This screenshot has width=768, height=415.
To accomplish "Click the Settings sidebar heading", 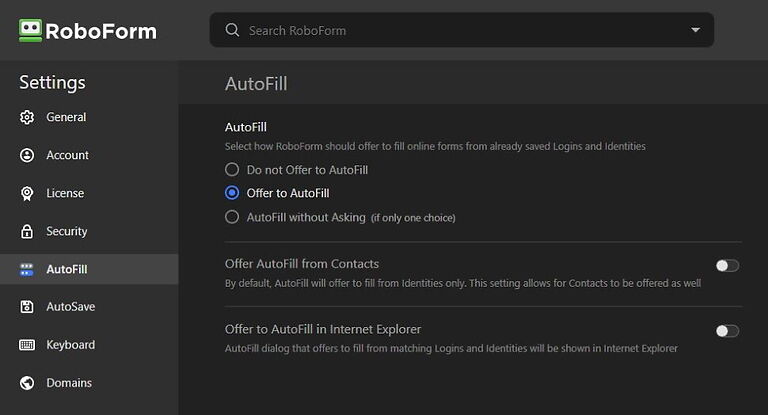I will (52, 82).
